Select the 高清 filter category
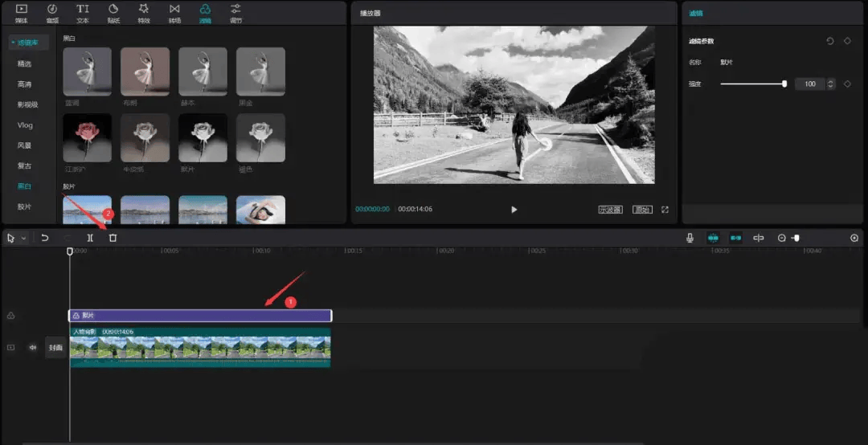Screen dimensions: 868x445 tap(24, 84)
